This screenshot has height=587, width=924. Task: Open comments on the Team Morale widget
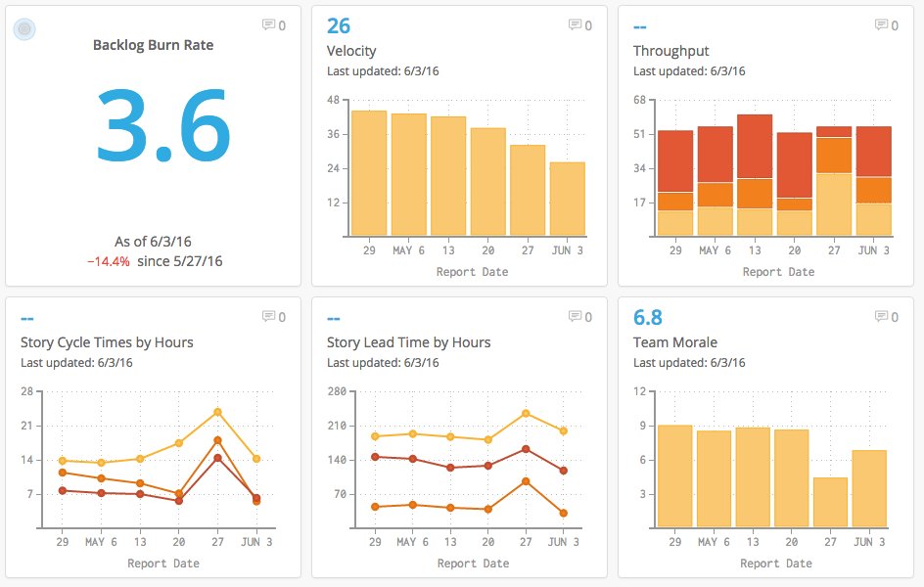pos(880,317)
